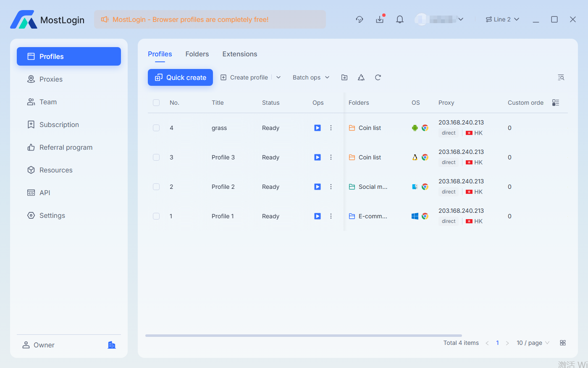Open the notification bell icon
Viewport: 588px width, 368px height.
click(x=399, y=19)
